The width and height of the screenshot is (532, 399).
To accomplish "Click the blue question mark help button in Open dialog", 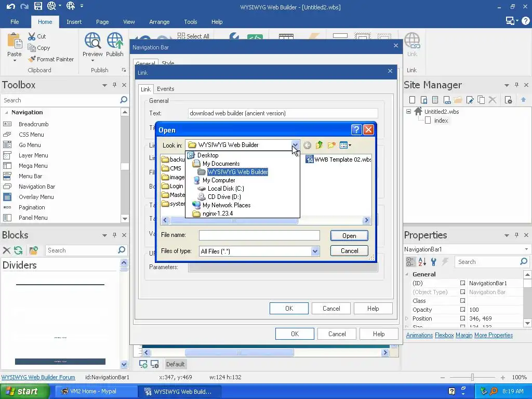I will (356, 129).
